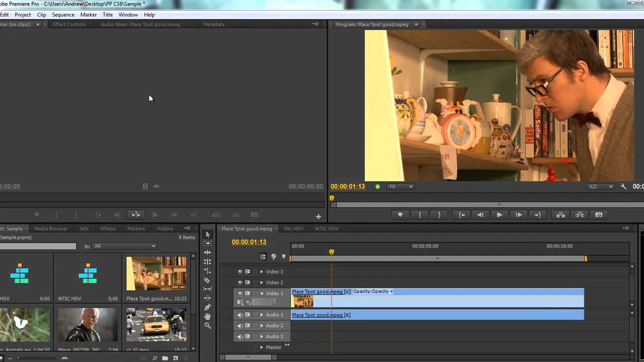Open the Opacity:Opacity clip dropdown
The image size is (644, 362).
(373, 292)
